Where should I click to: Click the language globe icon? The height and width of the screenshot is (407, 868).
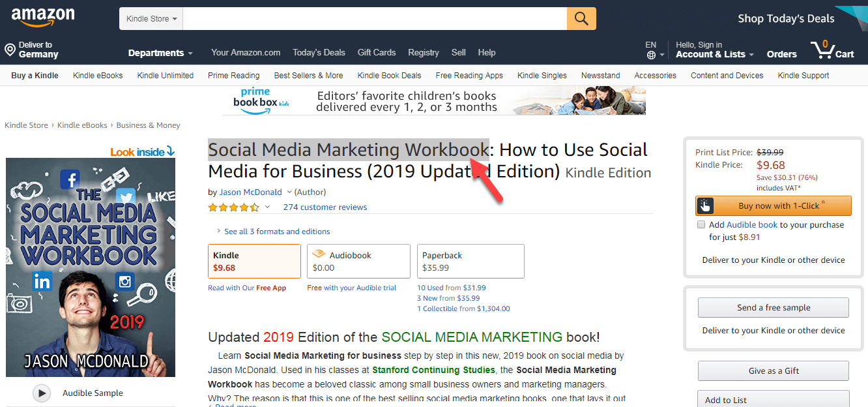[650, 55]
